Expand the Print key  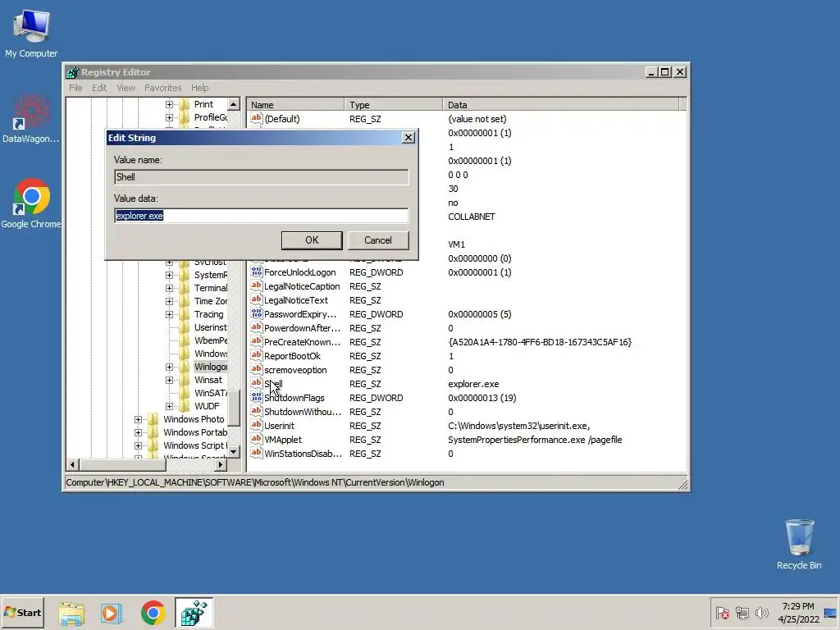tap(169, 104)
